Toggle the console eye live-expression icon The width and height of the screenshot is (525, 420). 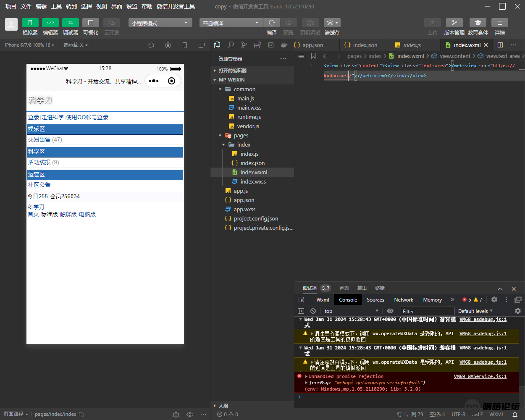(x=390, y=311)
